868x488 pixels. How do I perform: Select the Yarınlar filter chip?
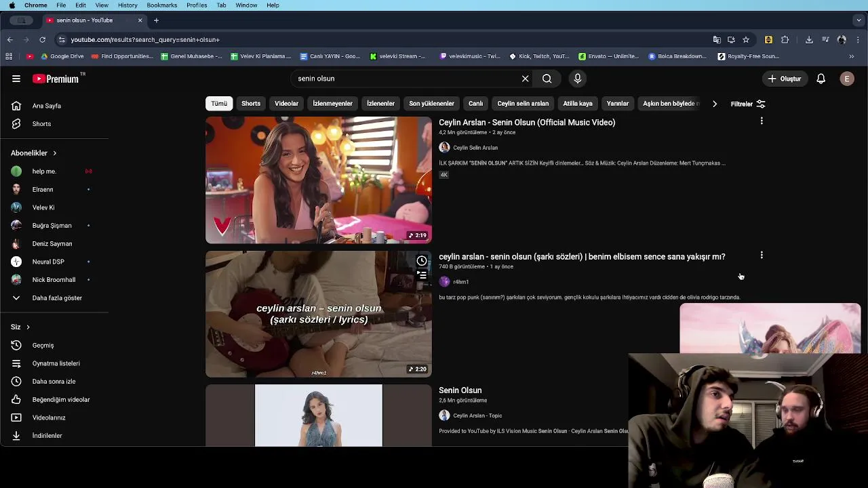pyautogui.click(x=618, y=104)
